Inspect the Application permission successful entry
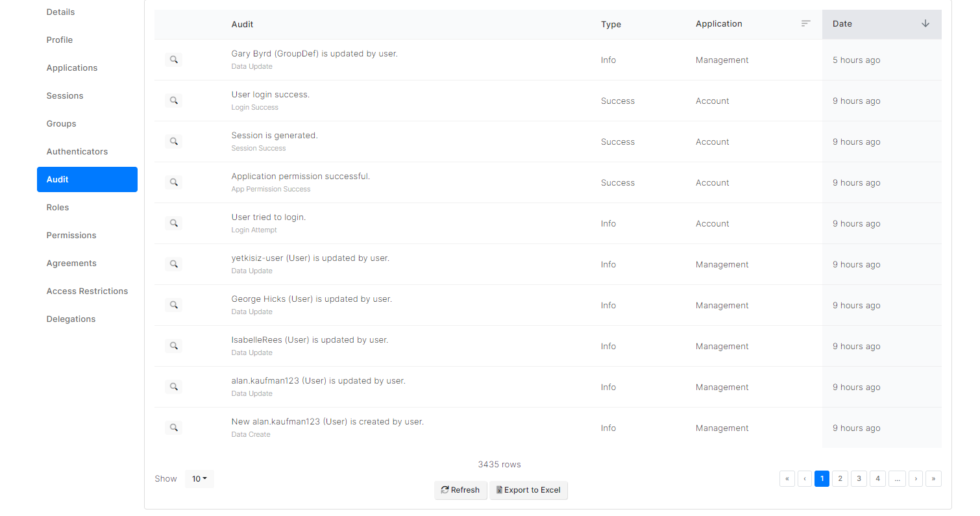Screen dimensions: 980x516 pos(173,182)
